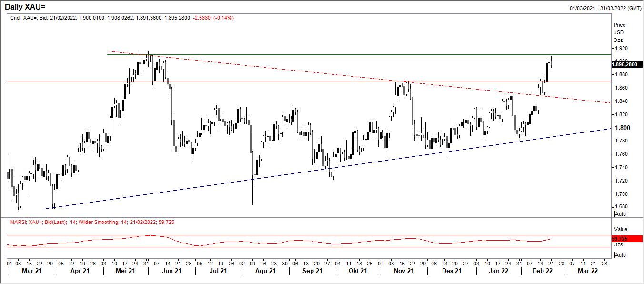Select the blue ascending support trendline
This screenshot has height=284, width=644.
pyautogui.click(x=327, y=168)
